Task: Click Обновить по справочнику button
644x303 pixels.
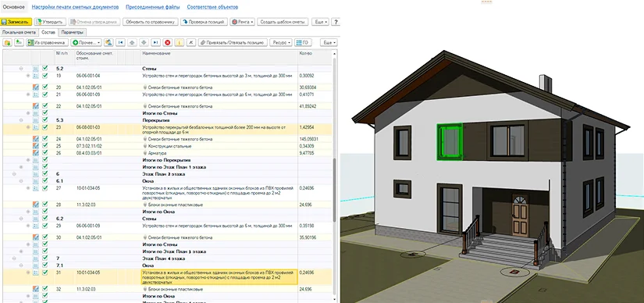Action: point(151,22)
